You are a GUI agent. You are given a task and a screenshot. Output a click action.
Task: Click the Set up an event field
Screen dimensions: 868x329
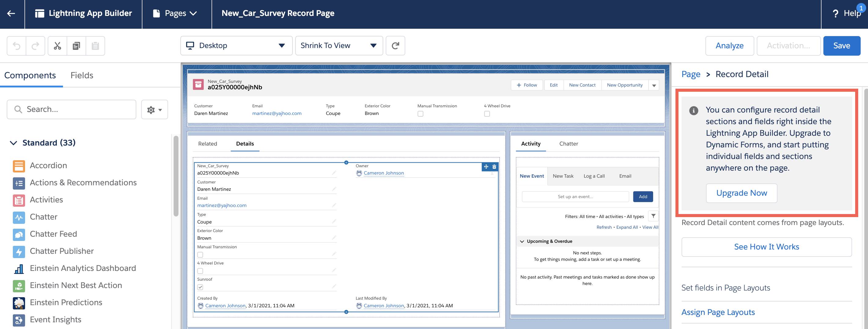pyautogui.click(x=575, y=197)
